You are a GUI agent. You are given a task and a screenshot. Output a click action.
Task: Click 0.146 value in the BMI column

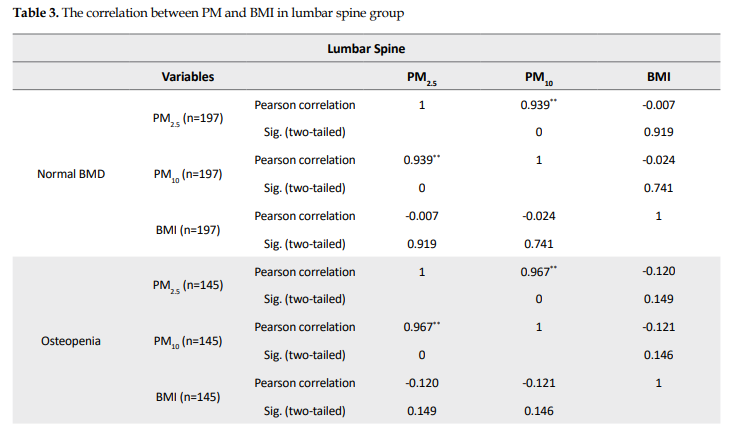pyautogui.click(x=659, y=355)
